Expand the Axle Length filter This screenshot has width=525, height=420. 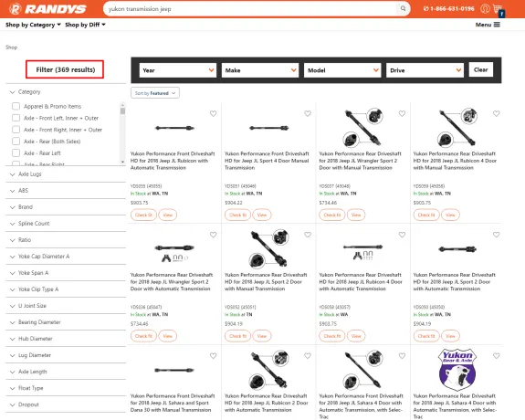tap(66, 372)
